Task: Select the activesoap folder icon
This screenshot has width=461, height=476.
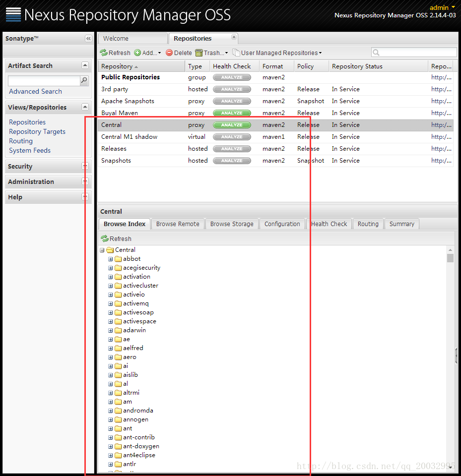Action: [x=118, y=313]
